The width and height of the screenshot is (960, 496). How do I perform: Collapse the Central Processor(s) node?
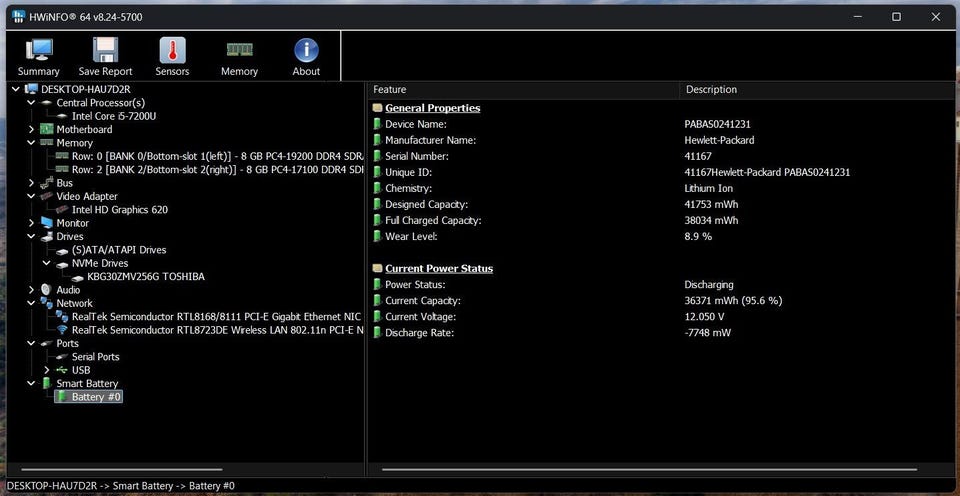click(31, 103)
